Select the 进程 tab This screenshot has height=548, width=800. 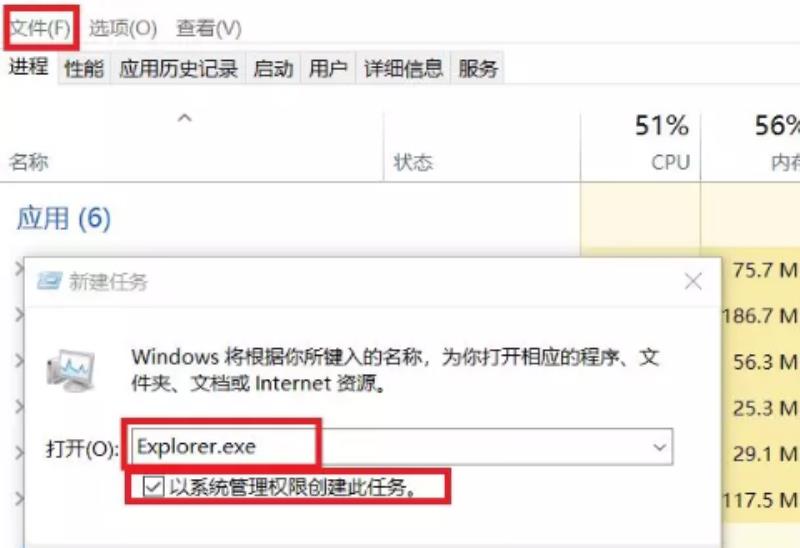[29, 67]
